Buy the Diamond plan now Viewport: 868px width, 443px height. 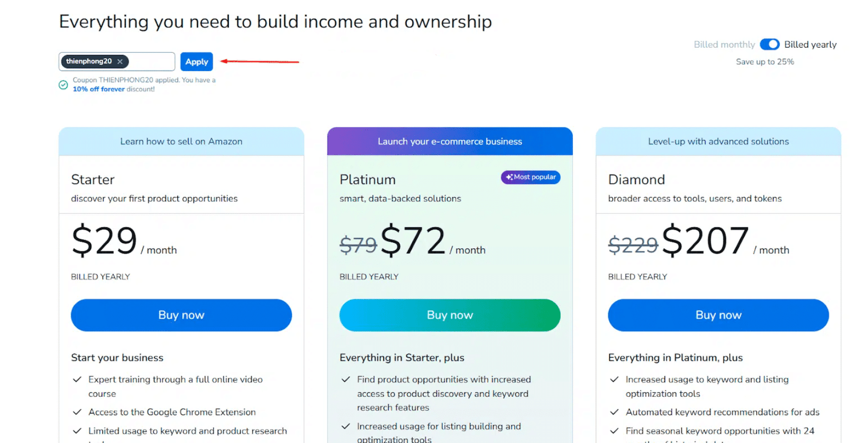718,315
